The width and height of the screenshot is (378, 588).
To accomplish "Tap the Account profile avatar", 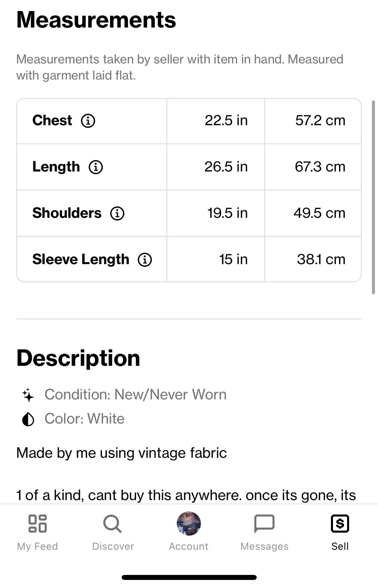I will pyautogui.click(x=189, y=524).
